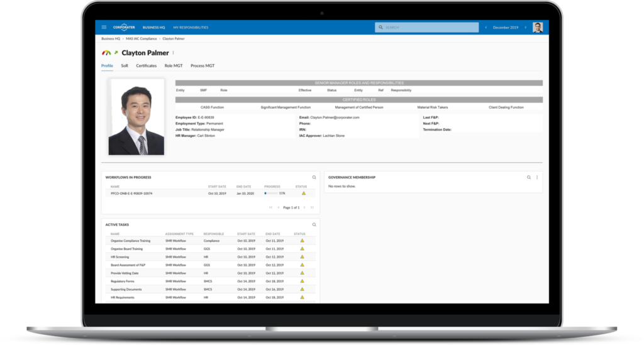Open workflow PFCO-ONB-E-E-90839-10074
This screenshot has width=644, height=345.
pos(131,193)
